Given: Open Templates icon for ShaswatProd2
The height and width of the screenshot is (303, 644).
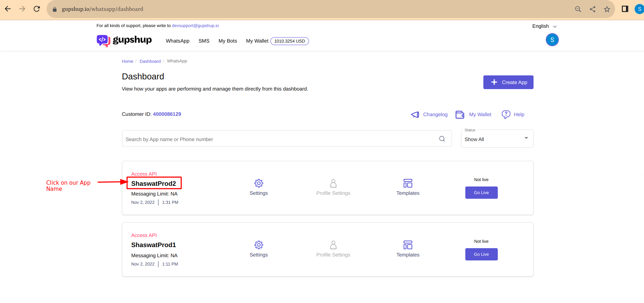Looking at the screenshot, I should tap(408, 183).
